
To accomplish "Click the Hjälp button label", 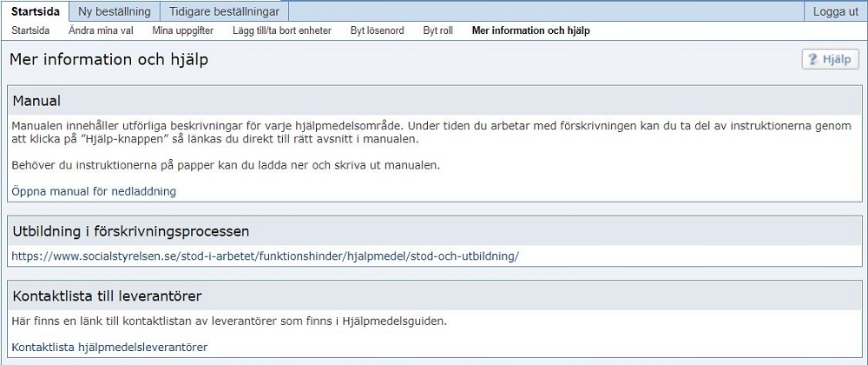I will (x=837, y=60).
